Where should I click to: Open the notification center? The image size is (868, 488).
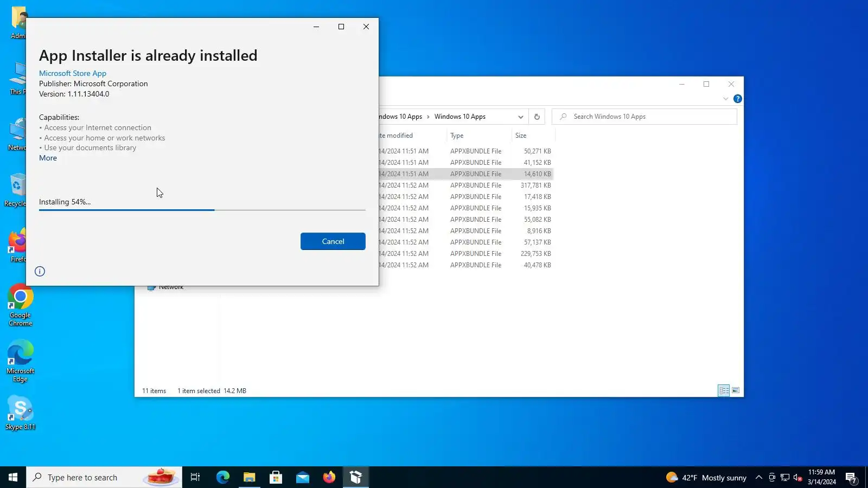(851, 478)
